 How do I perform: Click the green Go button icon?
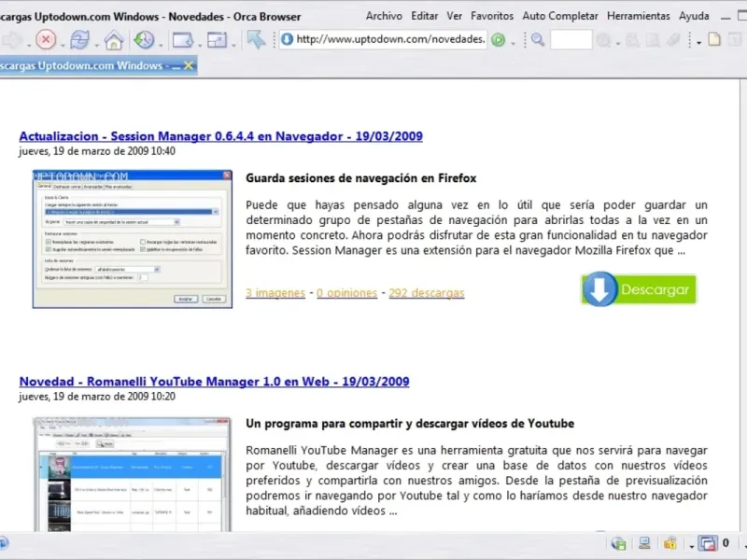pos(499,40)
